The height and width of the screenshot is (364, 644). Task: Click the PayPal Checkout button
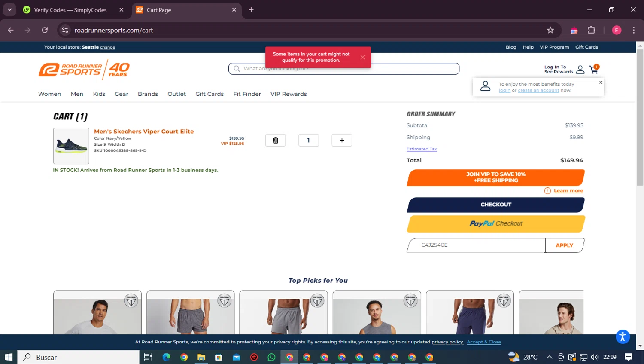[x=496, y=224]
